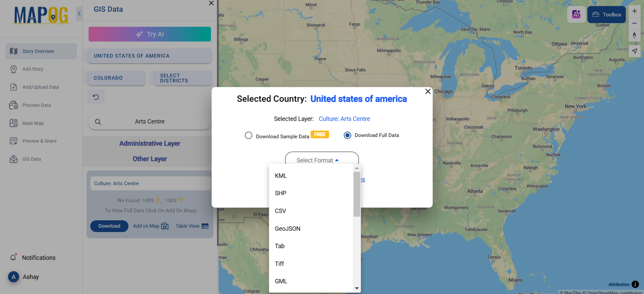The width and height of the screenshot is (644, 294).
Task: Choose Tiff format
Action: [311, 264]
